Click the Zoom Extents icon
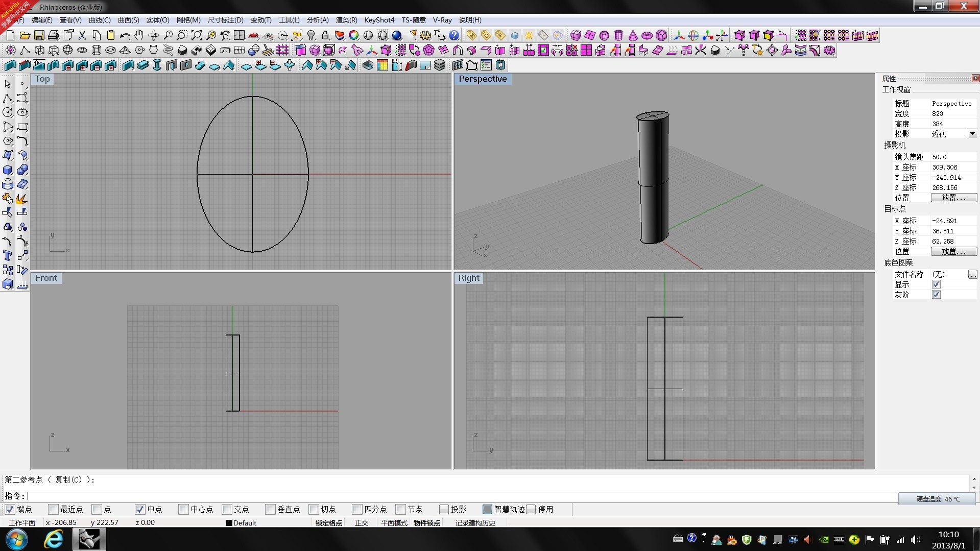The height and width of the screenshot is (551, 980). [196, 35]
